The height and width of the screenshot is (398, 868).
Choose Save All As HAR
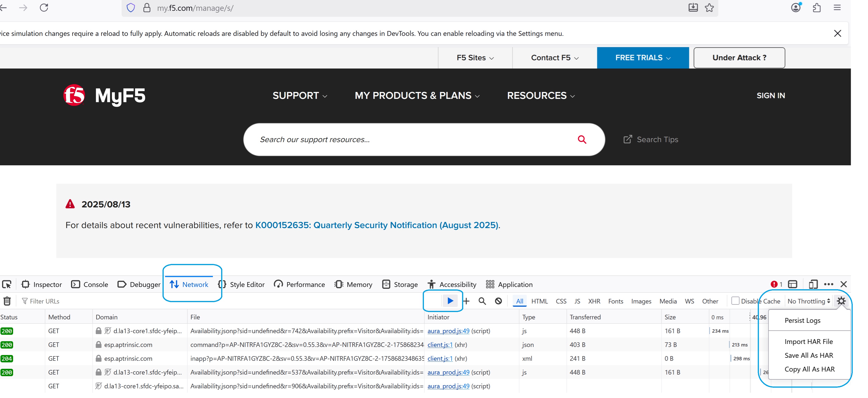tap(809, 355)
